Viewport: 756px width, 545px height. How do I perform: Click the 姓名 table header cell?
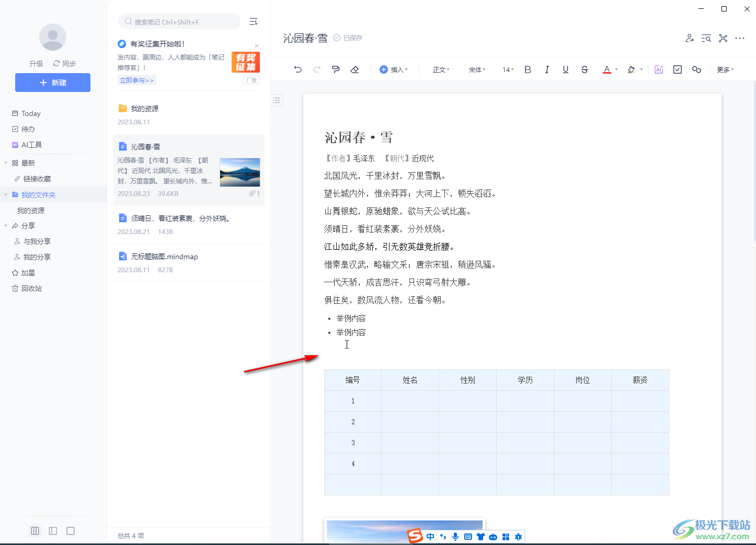pyautogui.click(x=410, y=380)
